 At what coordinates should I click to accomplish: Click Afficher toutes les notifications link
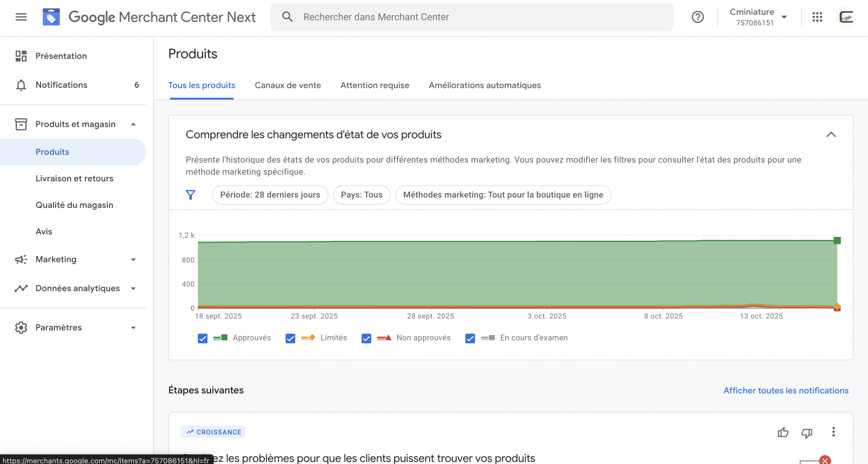pyautogui.click(x=786, y=390)
